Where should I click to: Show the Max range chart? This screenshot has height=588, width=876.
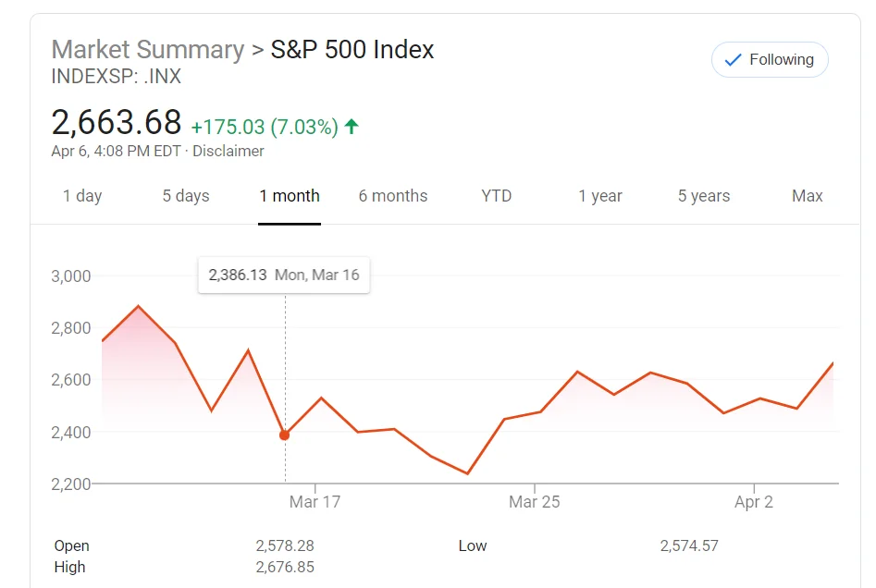coord(808,196)
